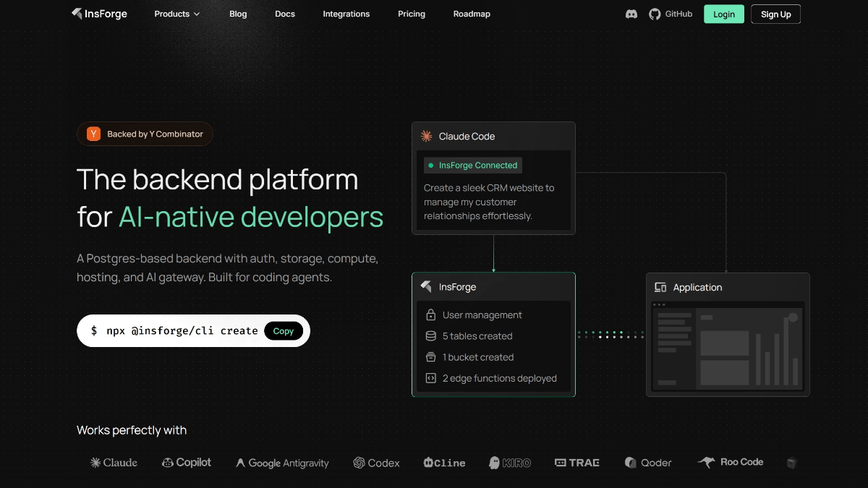Click the InsForge Connected status badge
This screenshot has width=868, height=488.
pyautogui.click(x=472, y=166)
